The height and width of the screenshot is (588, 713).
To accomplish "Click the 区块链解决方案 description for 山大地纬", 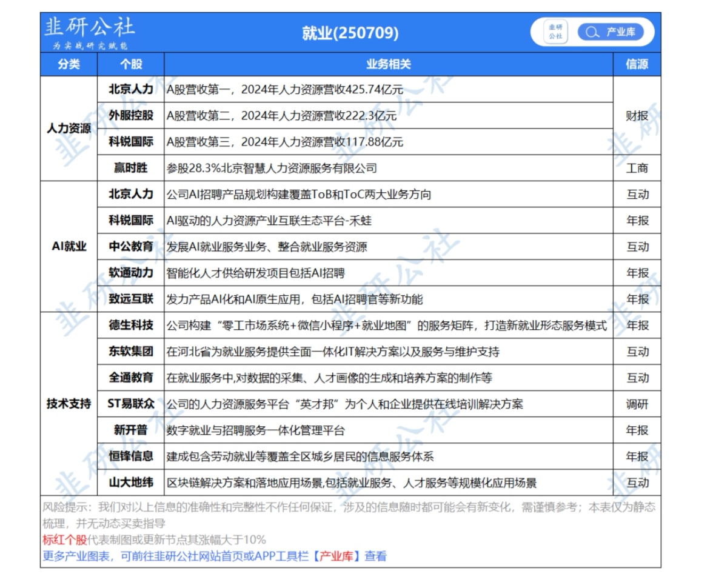I will coord(352,483).
